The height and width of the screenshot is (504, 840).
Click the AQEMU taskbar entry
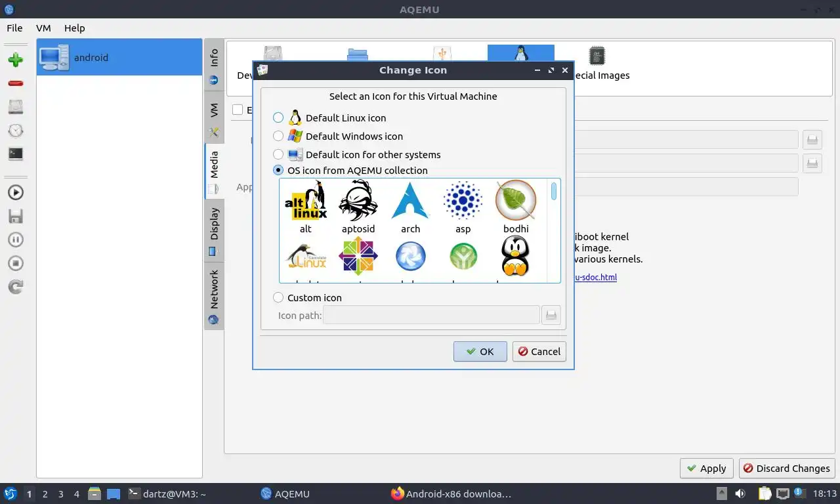pyautogui.click(x=285, y=493)
